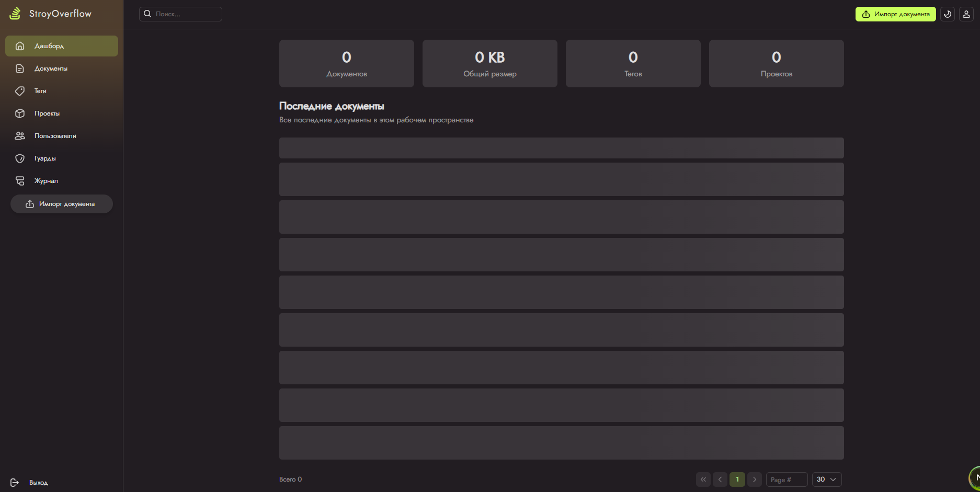Open the 30 per-page dropdown

(827, 479)
